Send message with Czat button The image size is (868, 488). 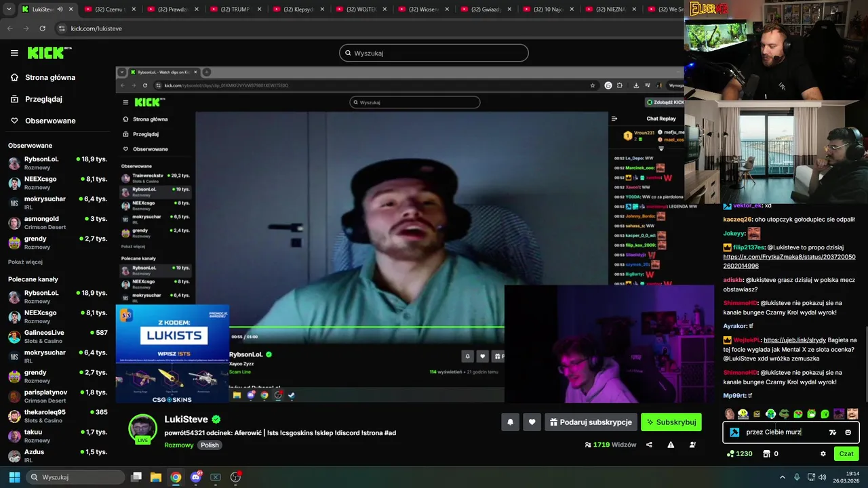pos(846,454)
